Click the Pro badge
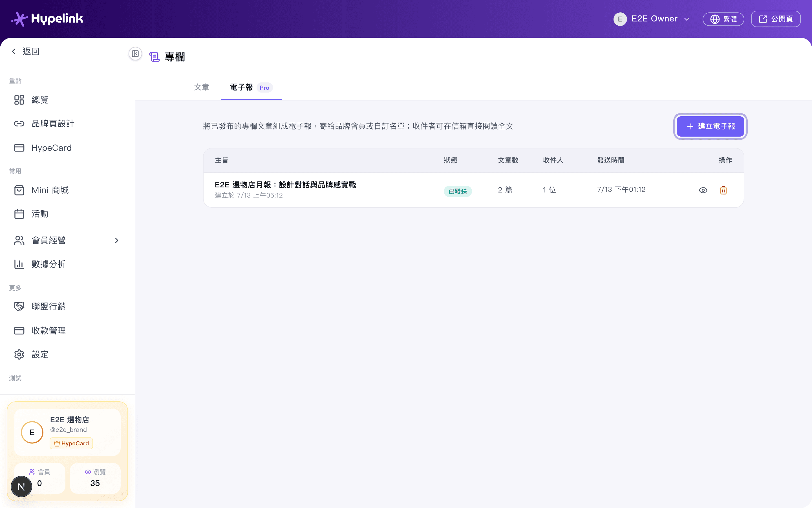Screen dimensions: 812x508 [264, 88]
